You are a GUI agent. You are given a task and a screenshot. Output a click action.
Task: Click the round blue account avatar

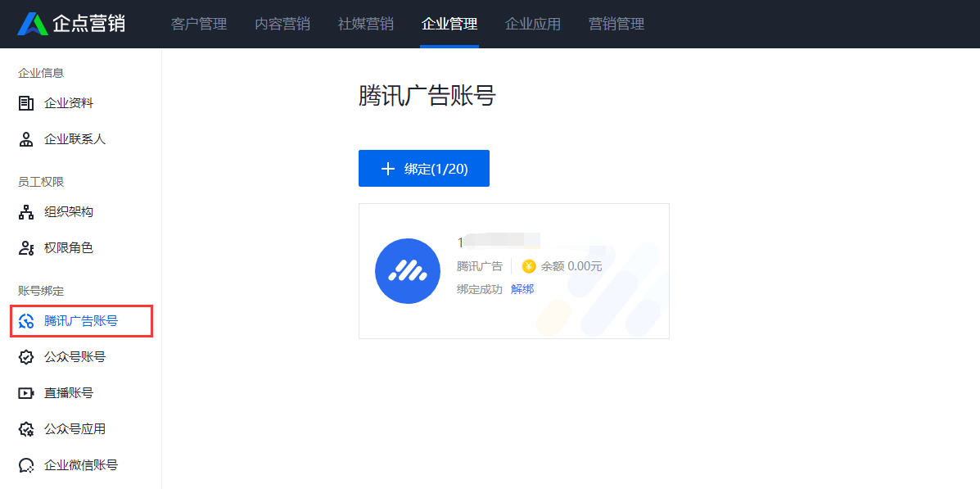tap(408, 271)
